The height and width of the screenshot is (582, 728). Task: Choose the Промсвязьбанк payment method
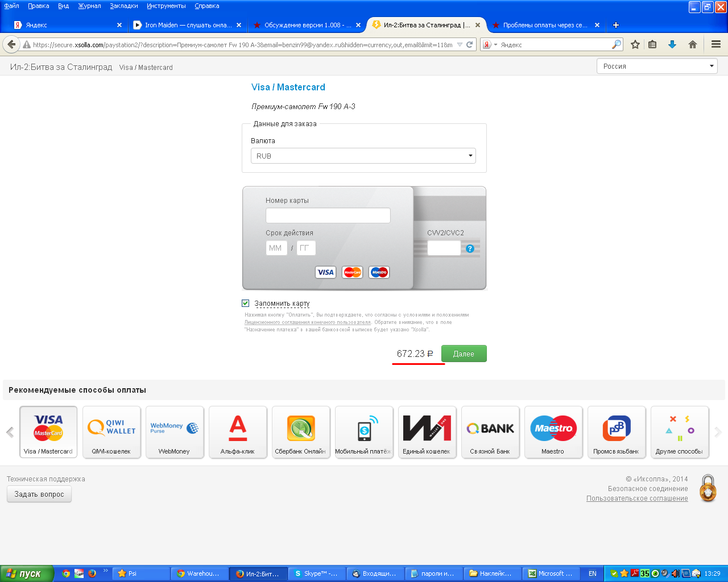[x=617, y=432]
